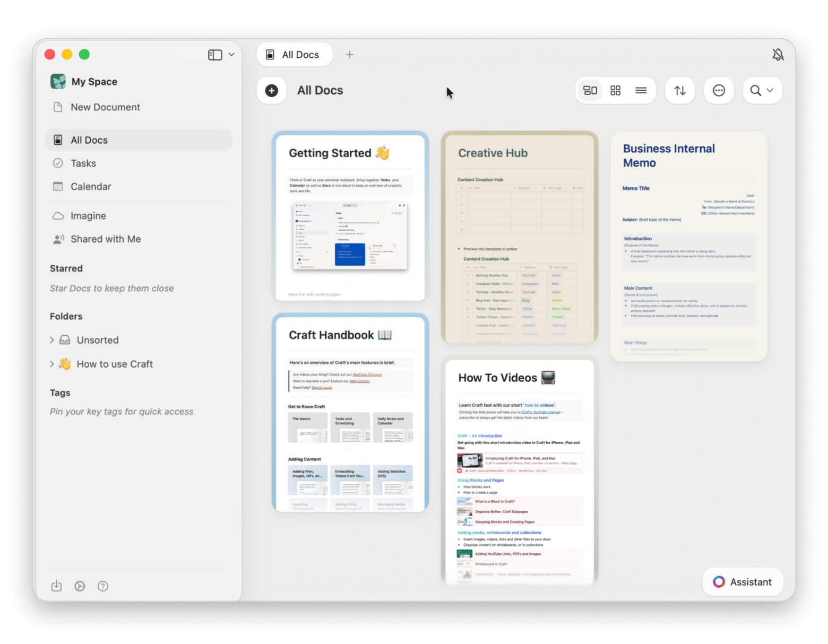Select All Docs in the sidebar
Screen dimensions: 828x644
139,140
